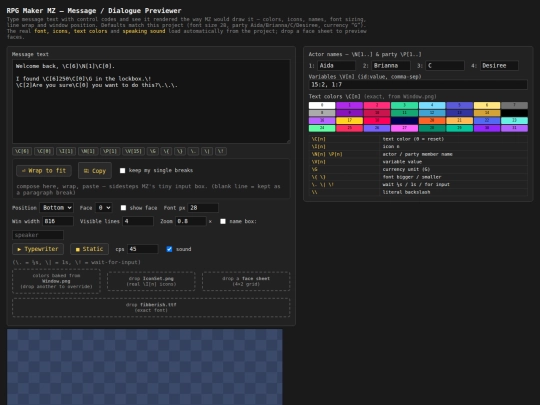The image size is (540, 405).
Task: Enable the name box checkbox
Action: (223, 221)
